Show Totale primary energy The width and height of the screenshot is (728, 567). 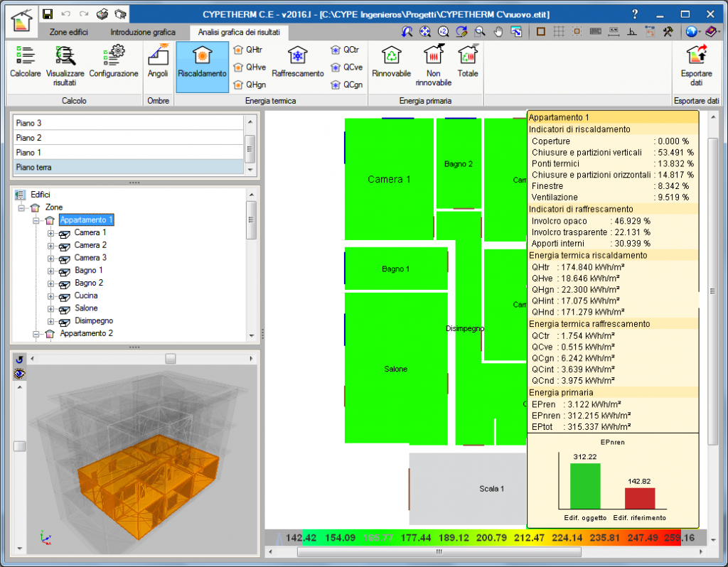click(x=468, y=63)
